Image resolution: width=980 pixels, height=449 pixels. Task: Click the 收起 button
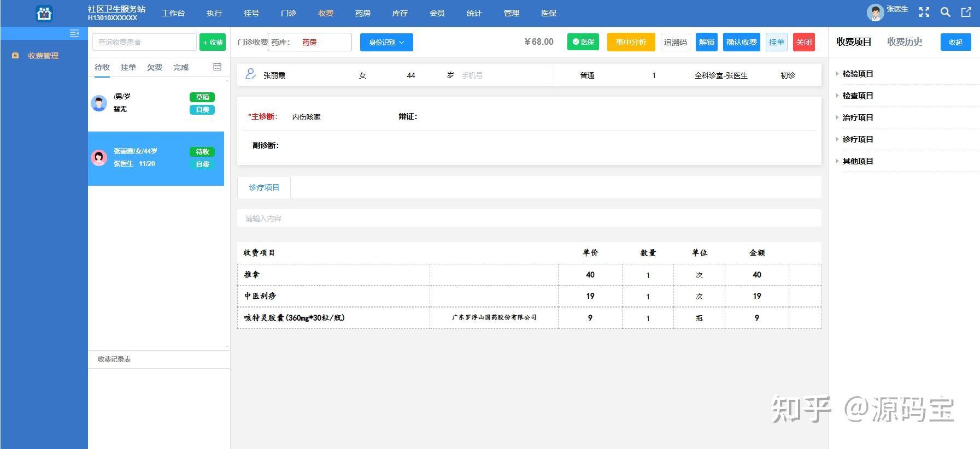[956, 42]
